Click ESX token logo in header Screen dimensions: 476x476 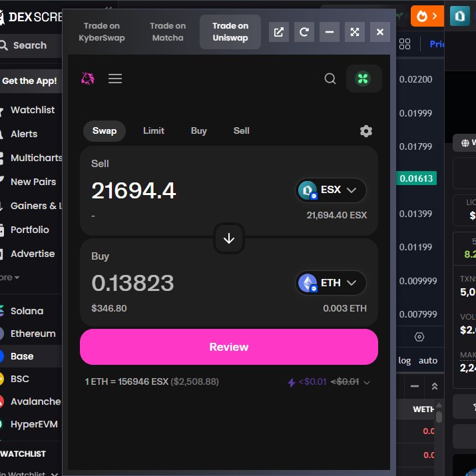click(x=459, y=16)
